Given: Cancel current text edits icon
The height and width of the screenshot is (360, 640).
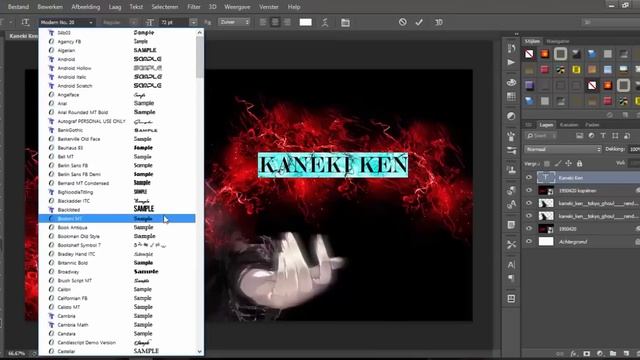Looking at the screenshot, I should (x=402, y=22).
